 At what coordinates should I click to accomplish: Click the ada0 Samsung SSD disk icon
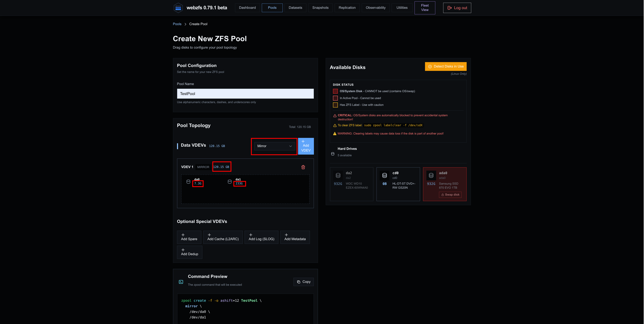tap(431, 175)
